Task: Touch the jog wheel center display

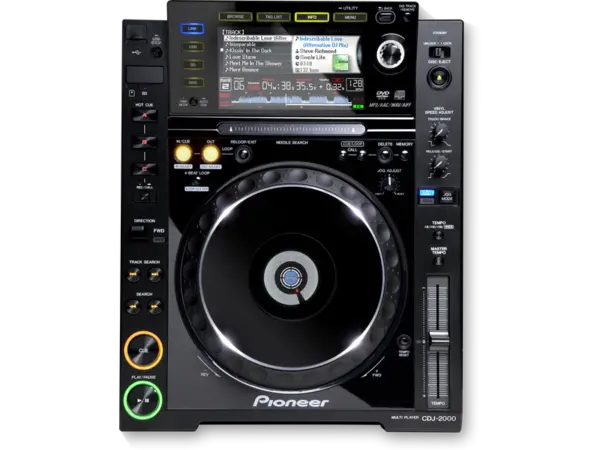Action: [291, 276]
